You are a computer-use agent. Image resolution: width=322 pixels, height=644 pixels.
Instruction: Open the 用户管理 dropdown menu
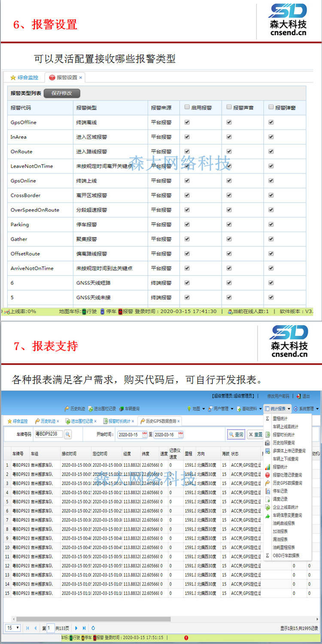pos(221,409)
